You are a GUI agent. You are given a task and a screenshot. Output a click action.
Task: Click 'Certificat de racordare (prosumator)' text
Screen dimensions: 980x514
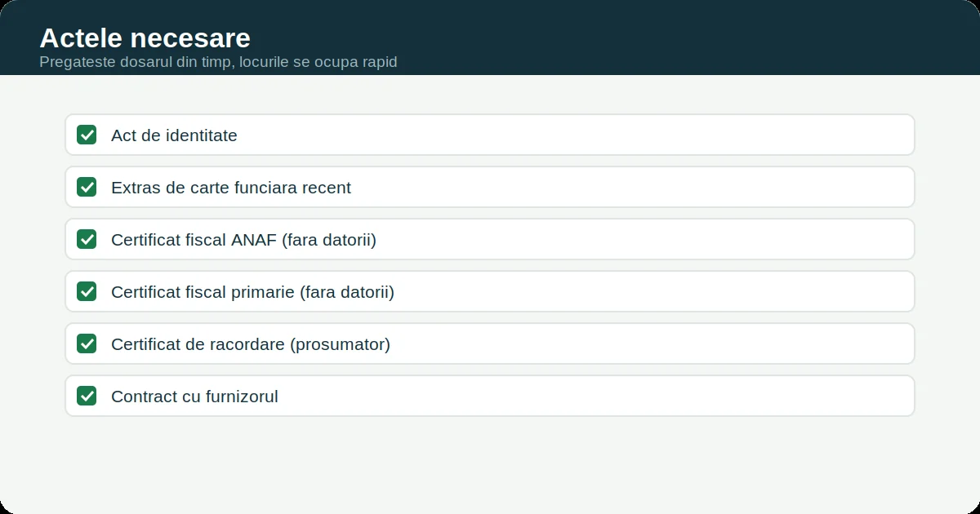point(251,344)
